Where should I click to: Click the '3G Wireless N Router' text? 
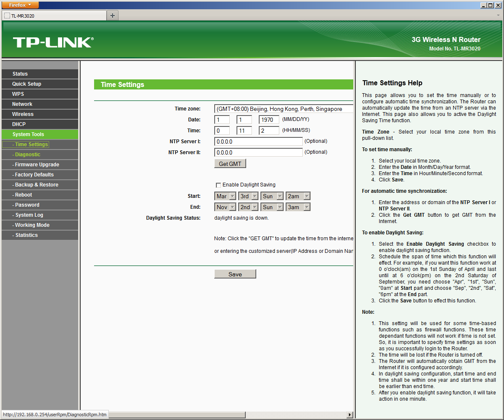[x=446, y=39]
